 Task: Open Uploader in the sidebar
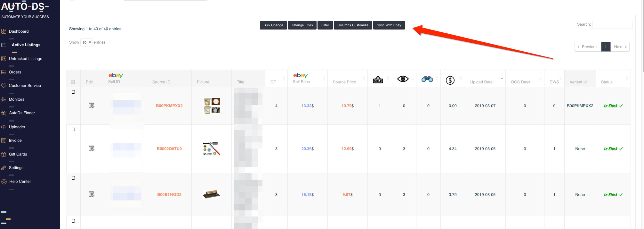(17, 127)
